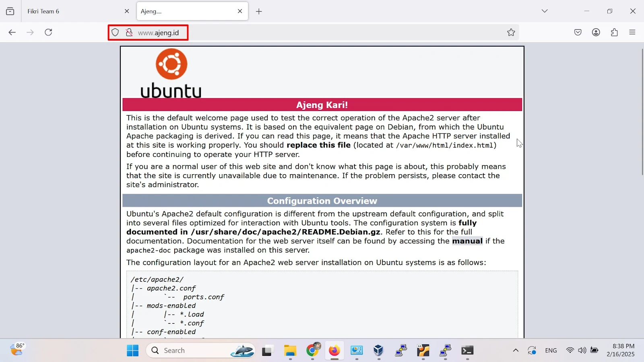
Task: Open the Pocket save icon
Action: click(578, 32)
